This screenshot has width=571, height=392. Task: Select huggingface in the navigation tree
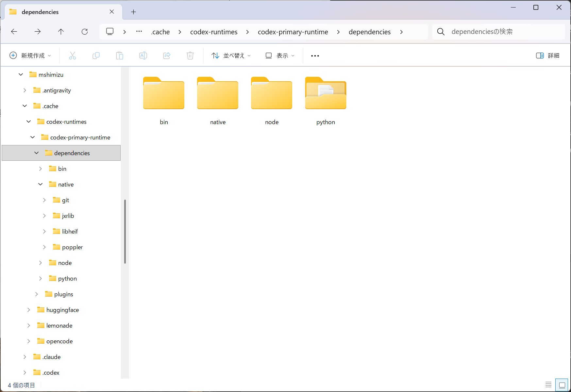(x=62, y=310)
